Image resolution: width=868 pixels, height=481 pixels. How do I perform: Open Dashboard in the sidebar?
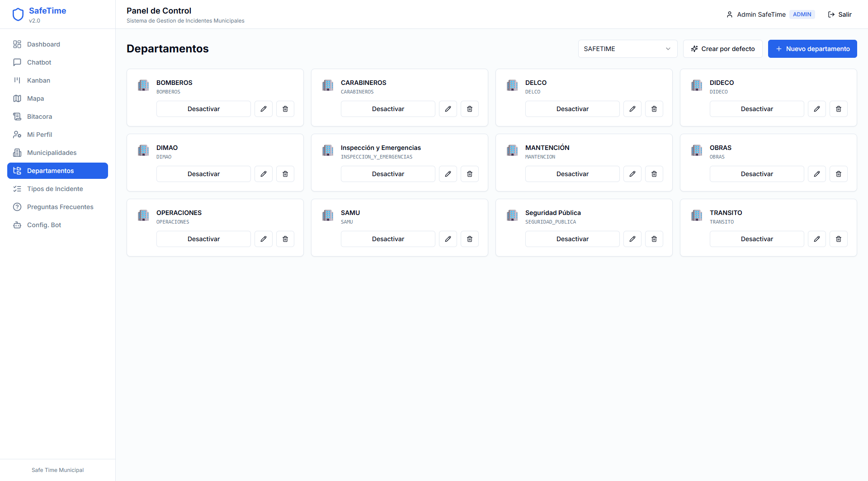tap(57, 44)
